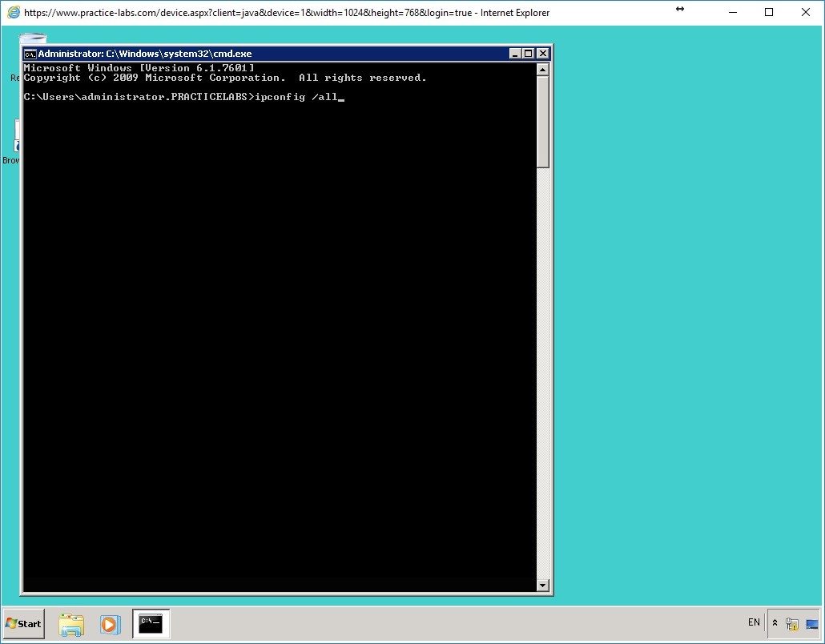825x644 pixels.
Task: Select the EN language indicator
Action: pos(754,622)
